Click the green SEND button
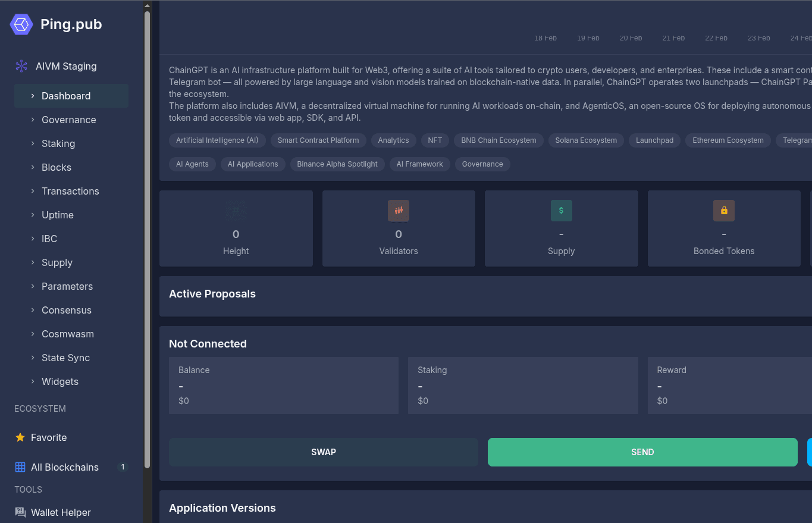This screenshot has height=523, width=812. 642,452
